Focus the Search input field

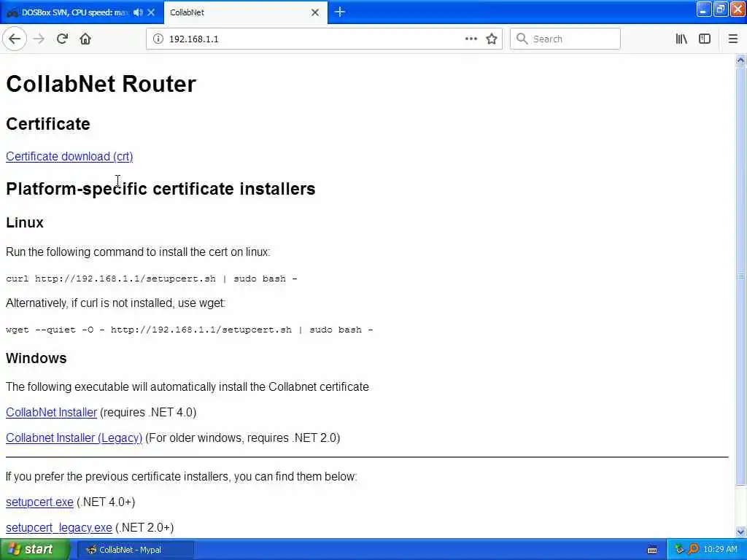(565, 39)
